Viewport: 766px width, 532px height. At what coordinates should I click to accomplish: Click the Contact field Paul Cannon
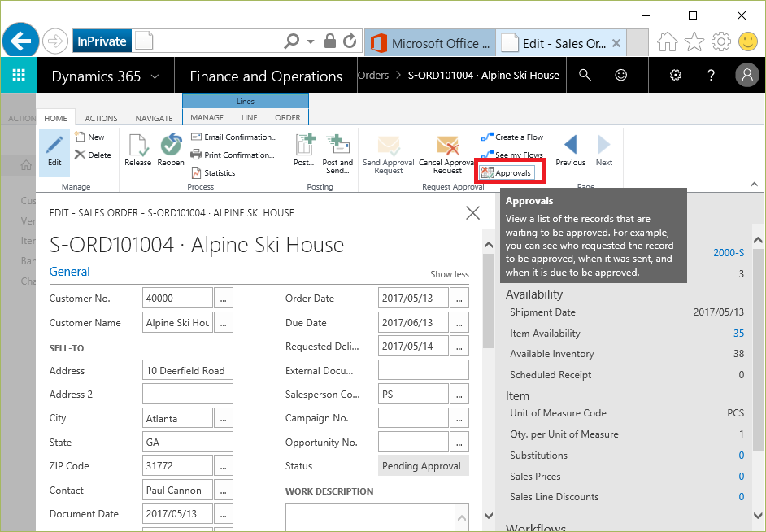click(178, 490)
